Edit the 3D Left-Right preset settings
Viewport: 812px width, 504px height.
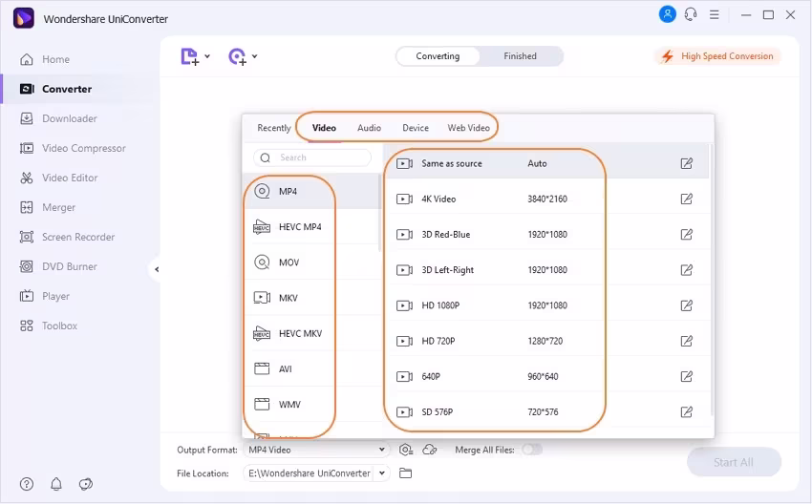click(x=687, y=269)
